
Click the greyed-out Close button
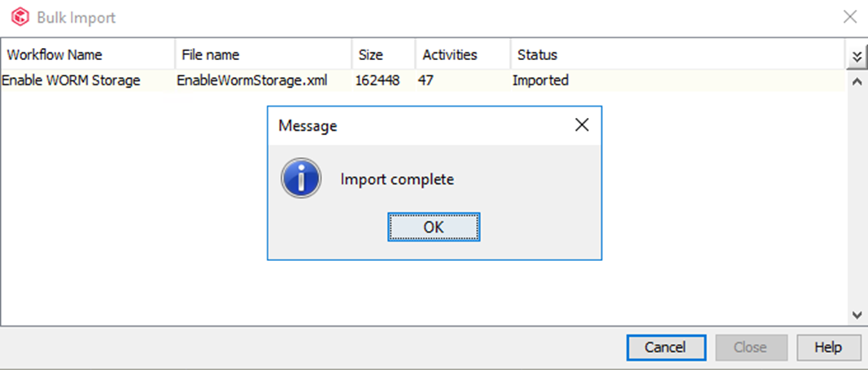tap(749, 347)
